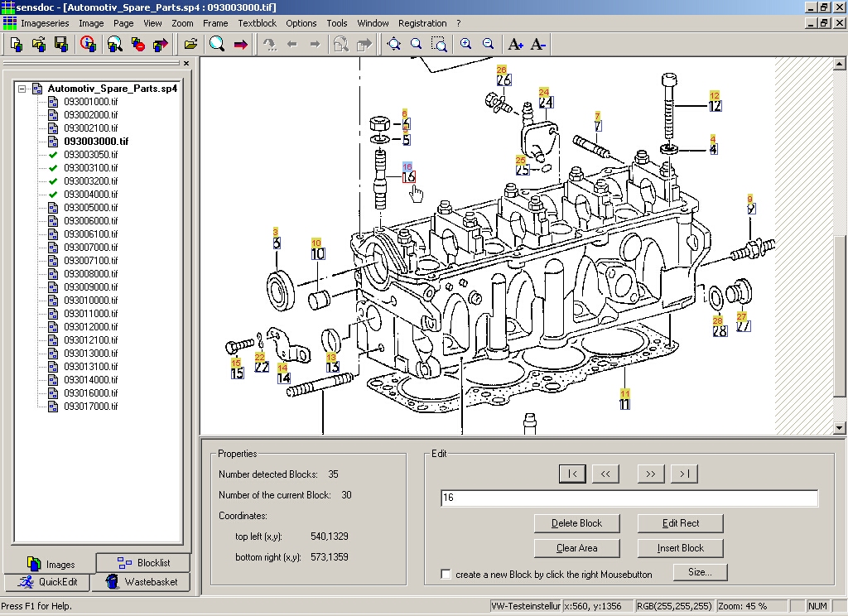Jump to the first block with |< button
848x616 pixels.
coord(571,474)
